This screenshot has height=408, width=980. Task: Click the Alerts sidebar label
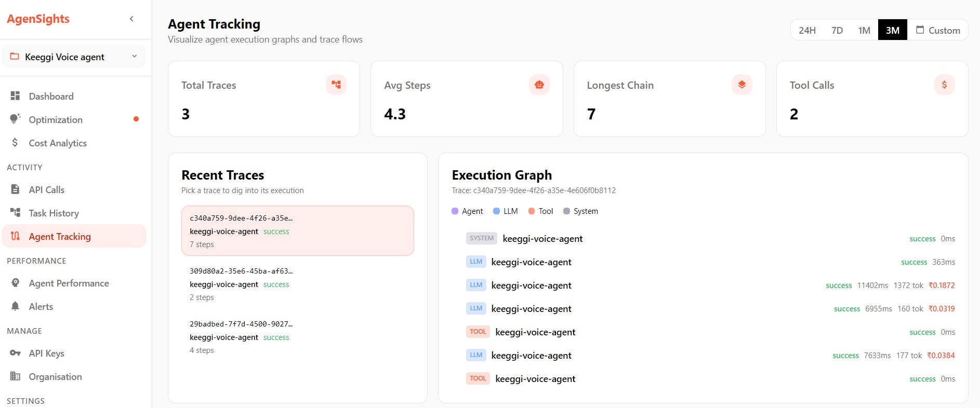click(x=41, y=306)
